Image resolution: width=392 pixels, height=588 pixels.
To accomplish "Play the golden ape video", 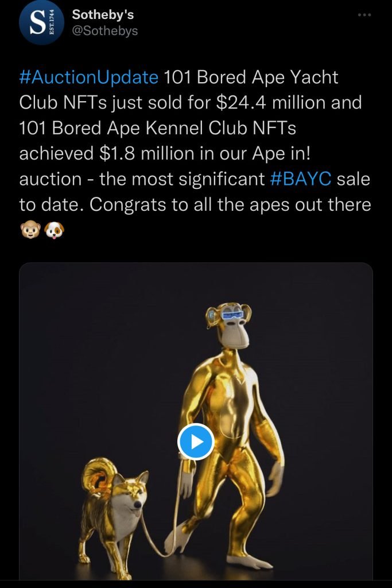I will pos(196,442).
